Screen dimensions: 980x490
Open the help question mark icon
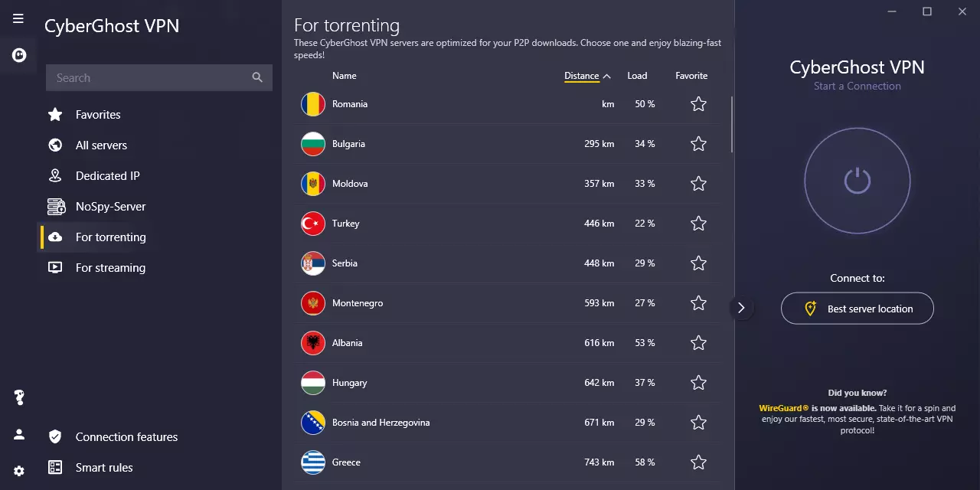coord(19,397)
